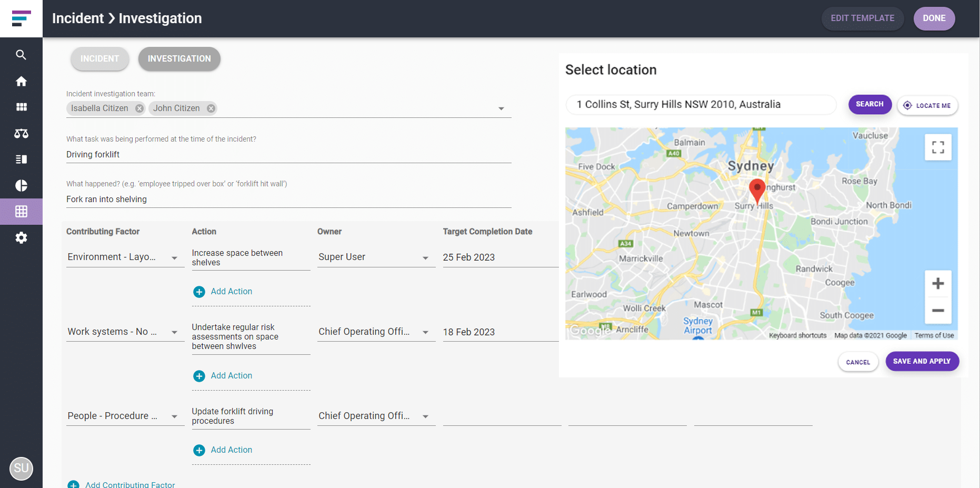Viewport: 980px width, 488px height.
Task: Click the location address input field
Action: [x=701, y=105]
